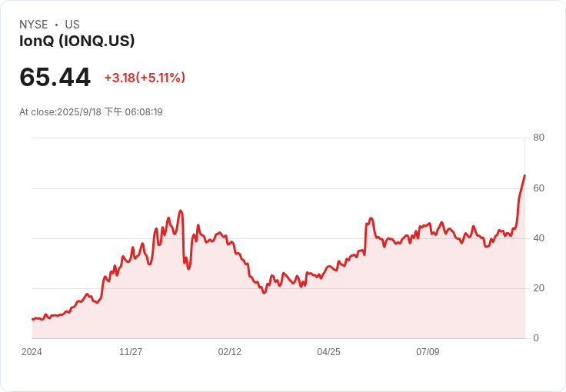Click the sharp price spike after 04/25
This screenshot has height=392, width=566.
pos(371,218)
